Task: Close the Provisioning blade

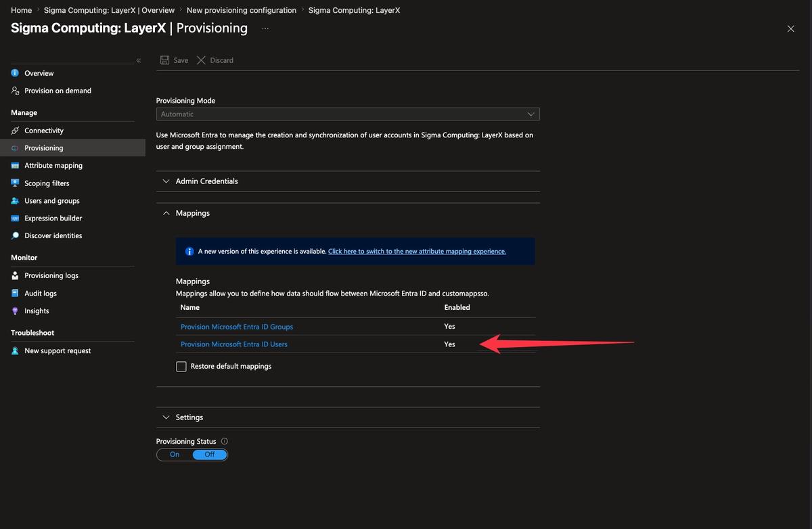Action: coord(791,28)
